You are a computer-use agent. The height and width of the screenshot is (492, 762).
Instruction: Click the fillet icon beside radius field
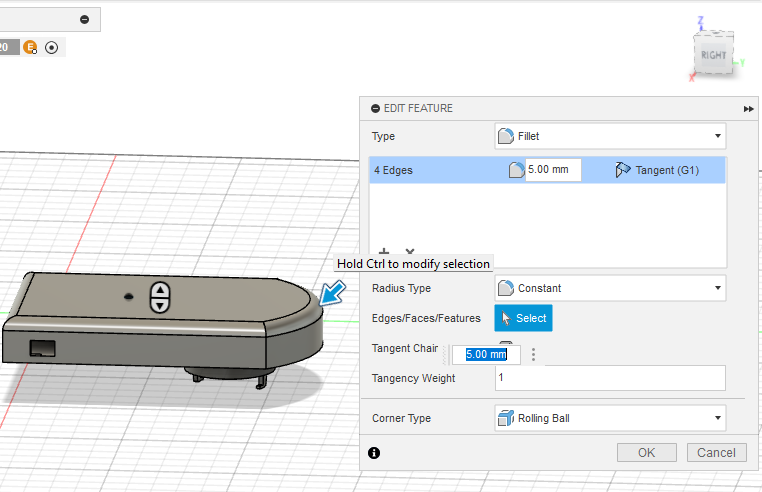click(516, 170)
